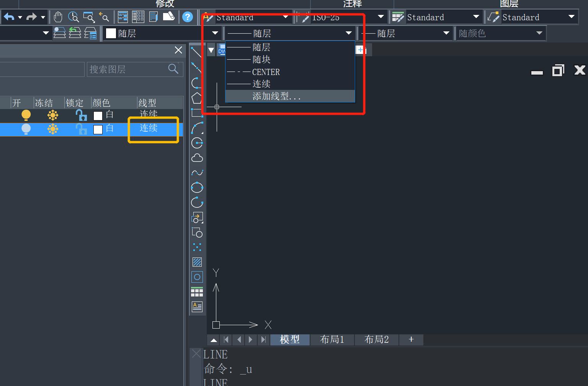Screen dimensions: 588x386
Task: Select the Ellipse tool
Action: 197,187
